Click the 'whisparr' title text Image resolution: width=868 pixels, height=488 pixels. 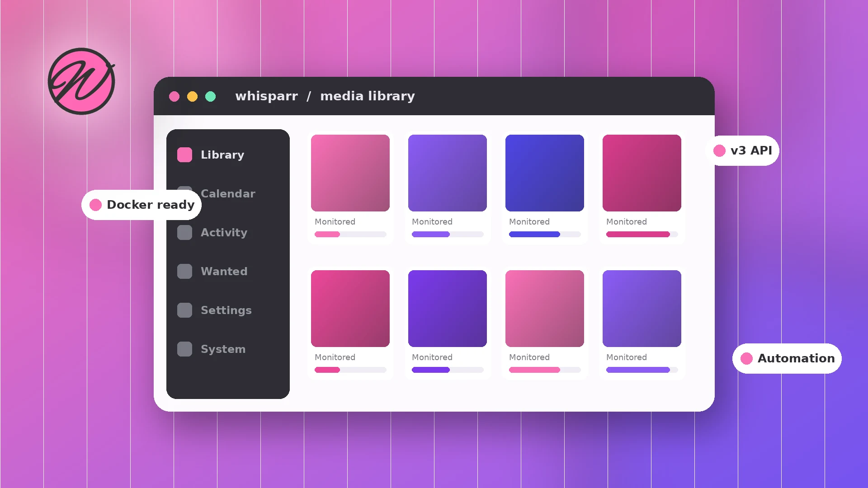267,96
